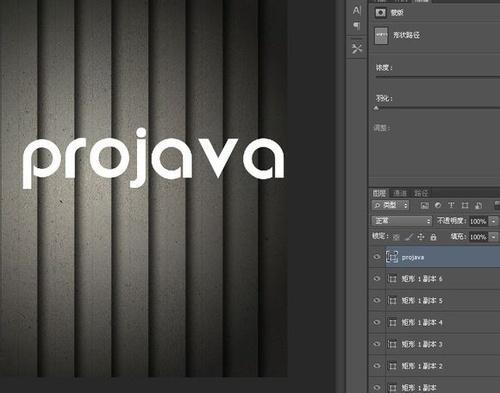
Task: Click the feather slider handle
Action: pyautogui.click(x=376, y=108)
